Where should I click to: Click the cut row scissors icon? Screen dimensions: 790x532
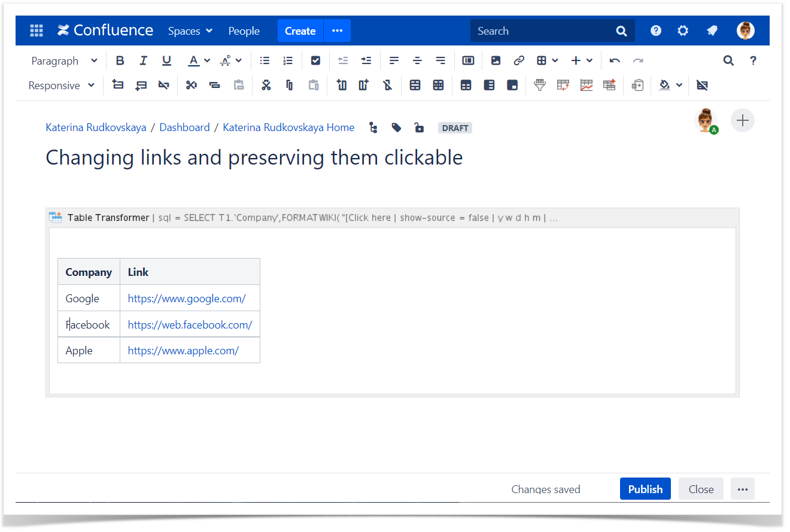191,85
